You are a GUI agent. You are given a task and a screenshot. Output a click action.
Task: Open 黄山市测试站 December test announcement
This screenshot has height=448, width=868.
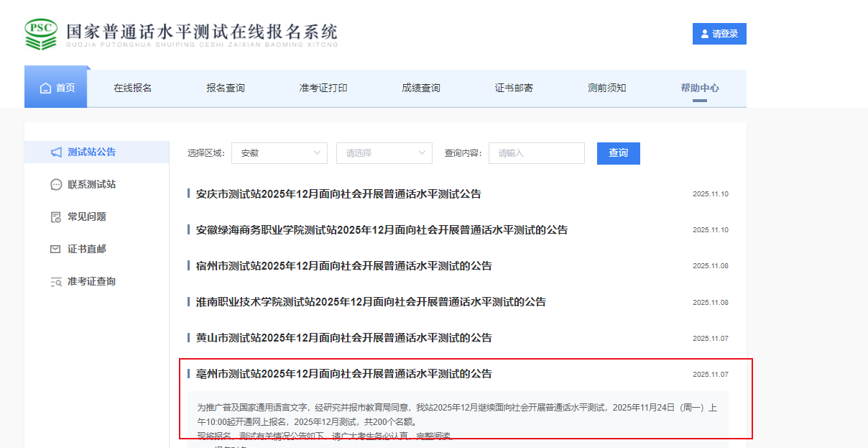coord(343,338)
